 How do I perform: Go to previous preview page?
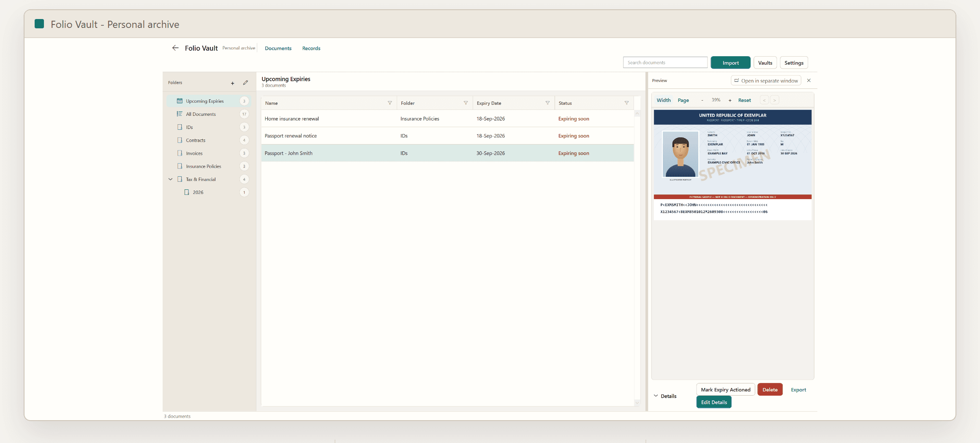pyautogui.click(x=764, y=100)
